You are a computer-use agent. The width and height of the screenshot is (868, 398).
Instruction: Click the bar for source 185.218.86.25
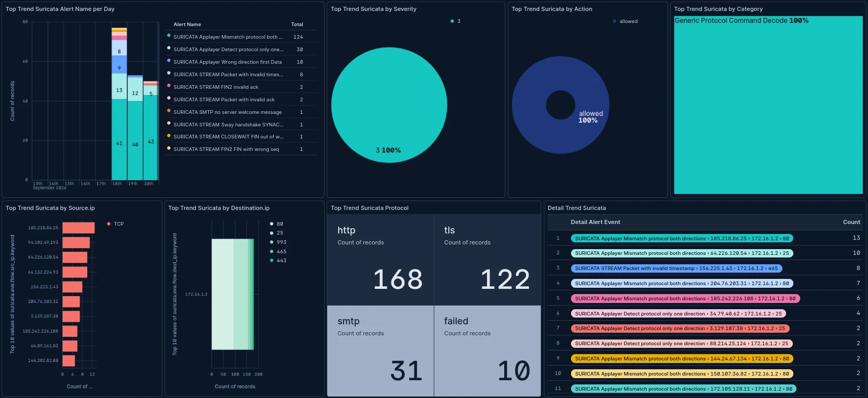point(78,228)
